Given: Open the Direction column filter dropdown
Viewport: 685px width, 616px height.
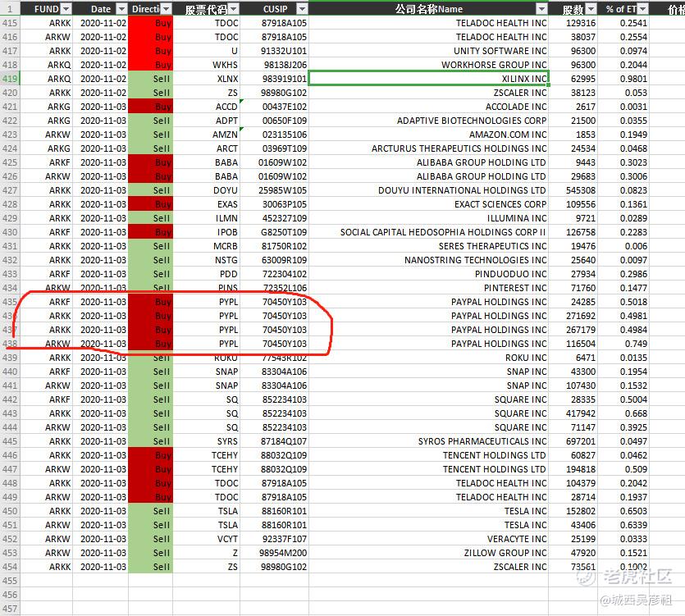Looking at the screenshot, I should point(167,9).
